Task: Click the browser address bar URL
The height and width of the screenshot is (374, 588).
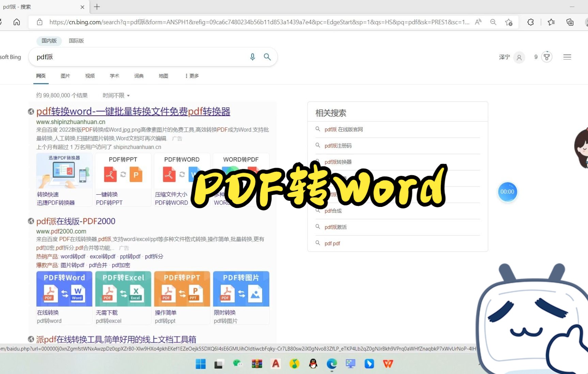Action: point(259,22)
